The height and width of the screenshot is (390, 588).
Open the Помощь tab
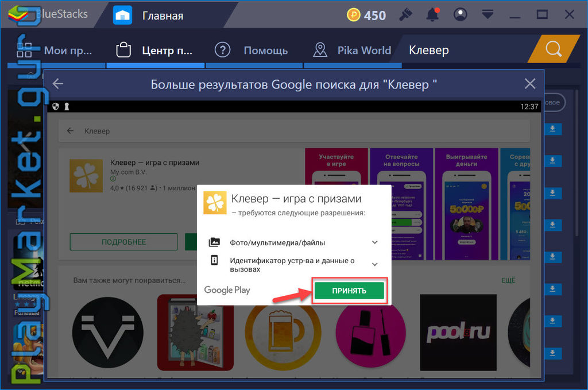254,50
